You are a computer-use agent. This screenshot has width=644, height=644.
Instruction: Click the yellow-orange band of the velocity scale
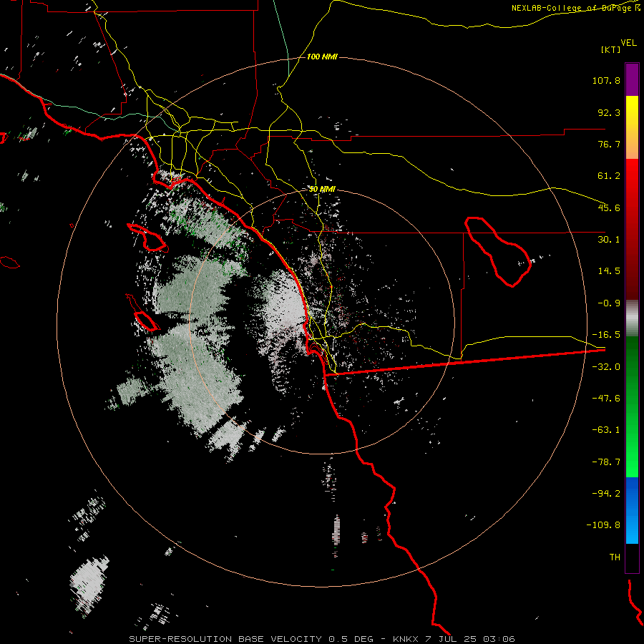[632, 127]
